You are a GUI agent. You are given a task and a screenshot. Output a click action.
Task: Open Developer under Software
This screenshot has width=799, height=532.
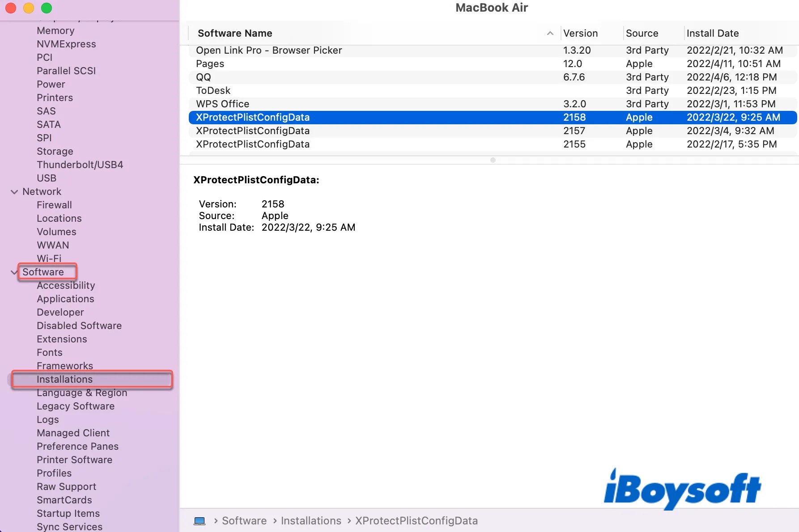[x=60, y=312]
